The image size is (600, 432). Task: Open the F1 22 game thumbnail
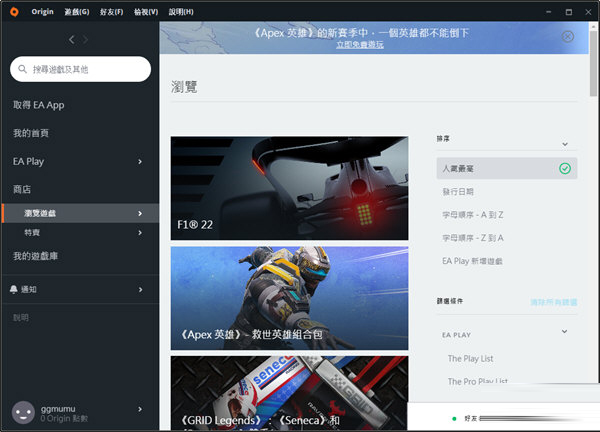[289, 188]
